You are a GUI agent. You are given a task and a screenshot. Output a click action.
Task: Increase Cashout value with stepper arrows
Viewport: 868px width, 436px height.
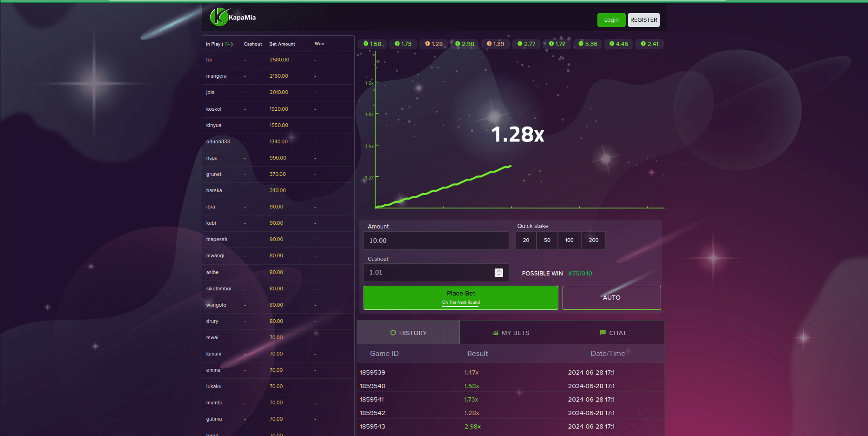pos(499,270)
